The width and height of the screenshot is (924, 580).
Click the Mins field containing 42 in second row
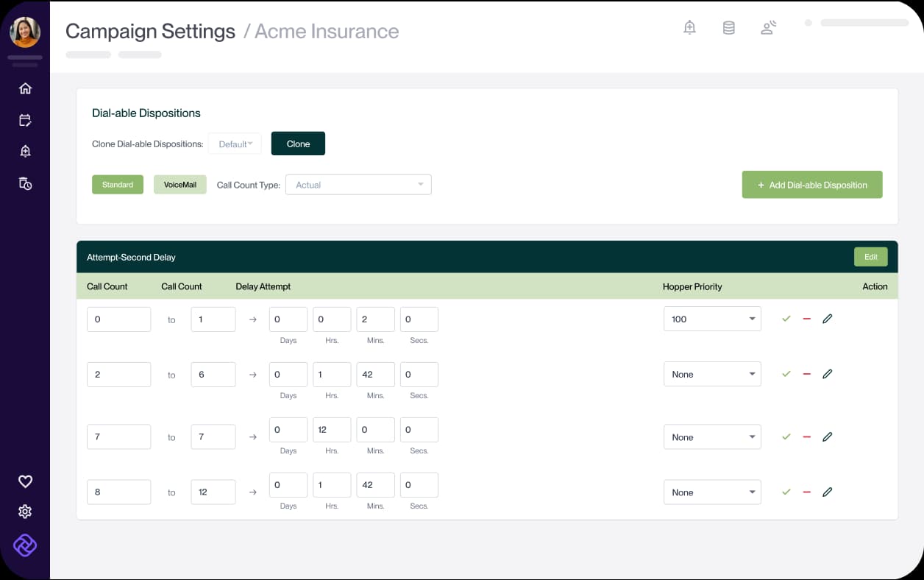coord(375,374)
